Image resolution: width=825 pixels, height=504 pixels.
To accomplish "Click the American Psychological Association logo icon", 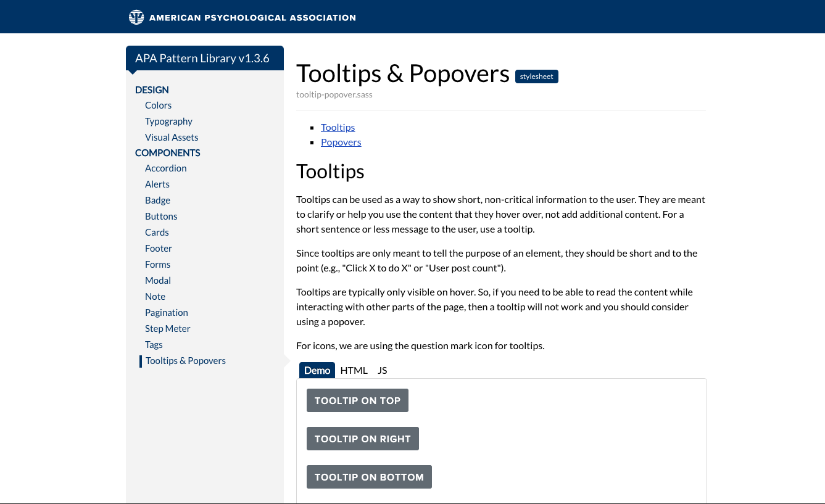I will [x=136, y=17].
